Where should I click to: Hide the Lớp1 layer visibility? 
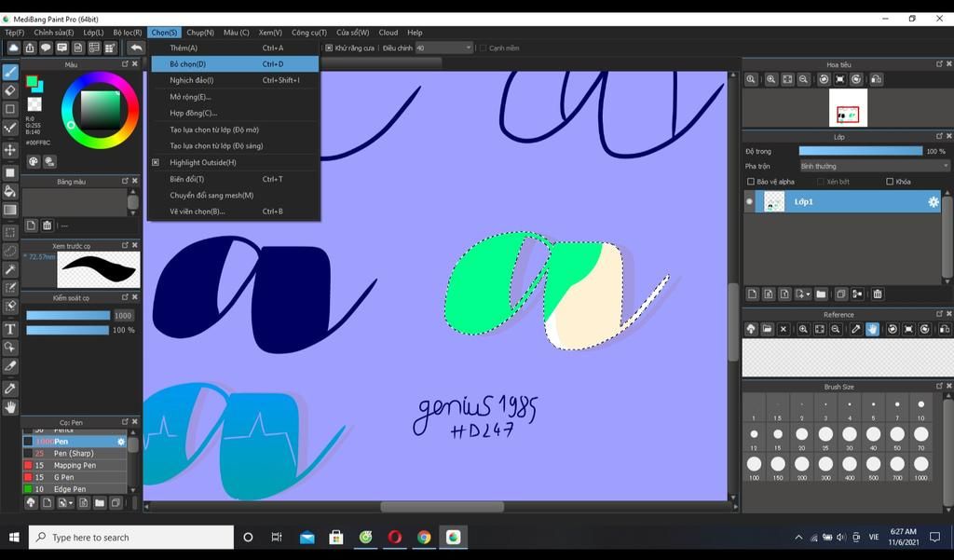[750, 201]
